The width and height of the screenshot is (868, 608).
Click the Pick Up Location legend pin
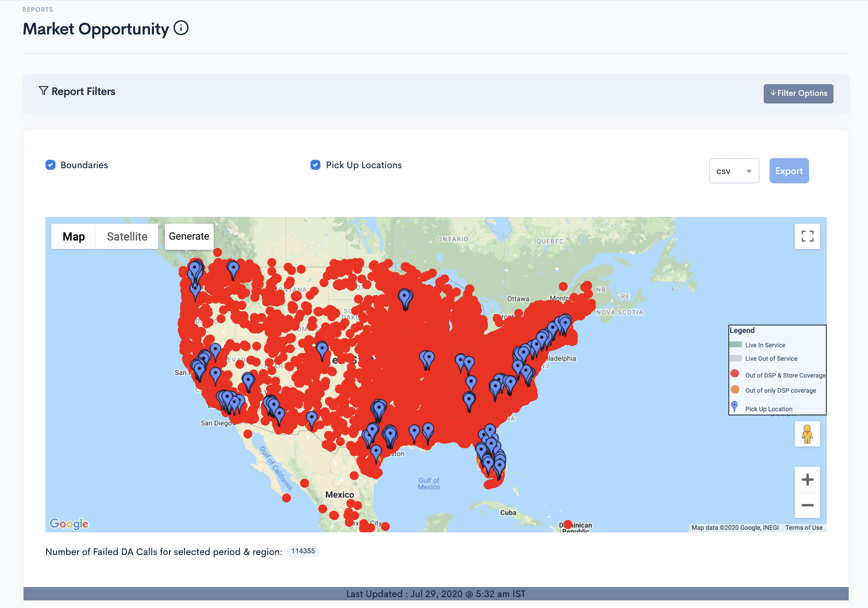734,406
